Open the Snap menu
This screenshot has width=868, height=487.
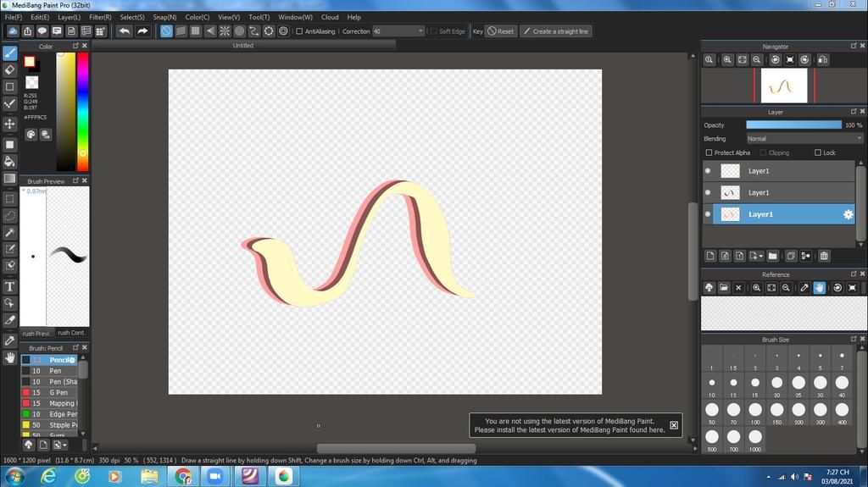pyautogui.click(x=164, y=17)
